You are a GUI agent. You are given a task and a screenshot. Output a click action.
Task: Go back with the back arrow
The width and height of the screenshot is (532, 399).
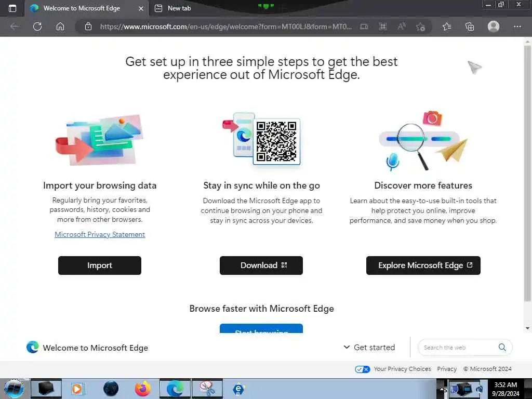(x=15, y=26)
